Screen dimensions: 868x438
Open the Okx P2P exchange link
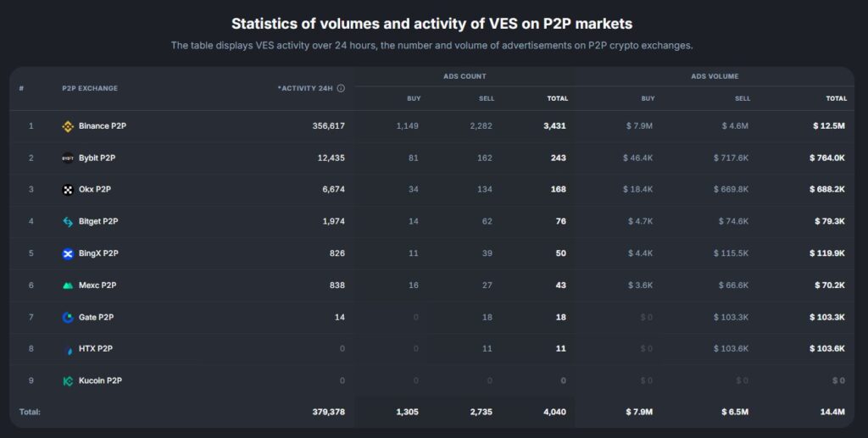(95, 189)
